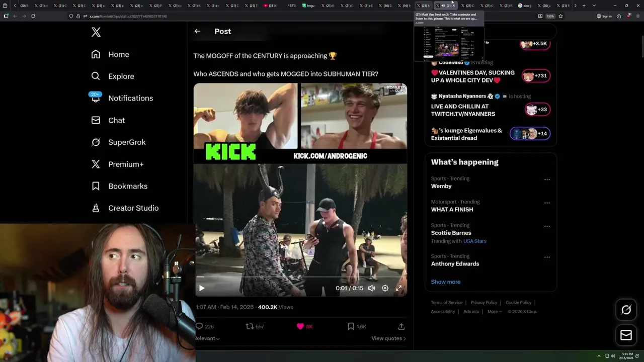Open Premium+ sidebar icon
This screenshot has height=362, width=644.
point(96,164)
